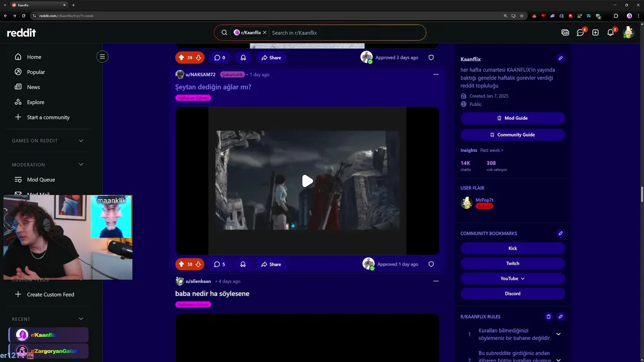Screen dimensions: 644x362
Task: Expand the YouTube bookmark dropdown
Action: tap(513, 279)
